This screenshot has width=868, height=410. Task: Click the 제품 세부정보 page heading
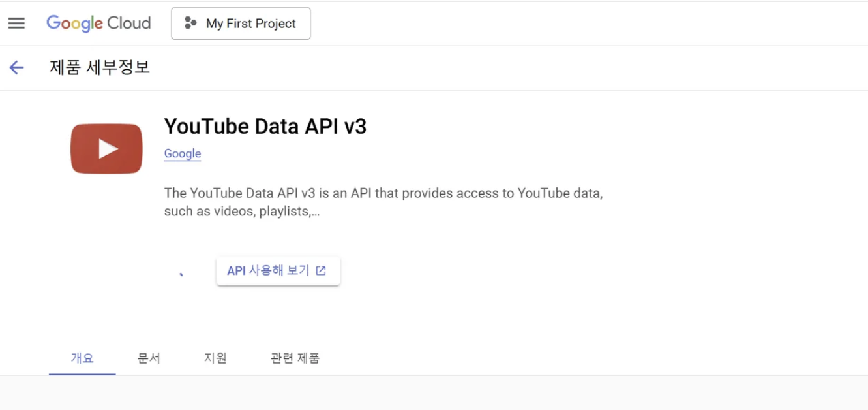(100, 67)
